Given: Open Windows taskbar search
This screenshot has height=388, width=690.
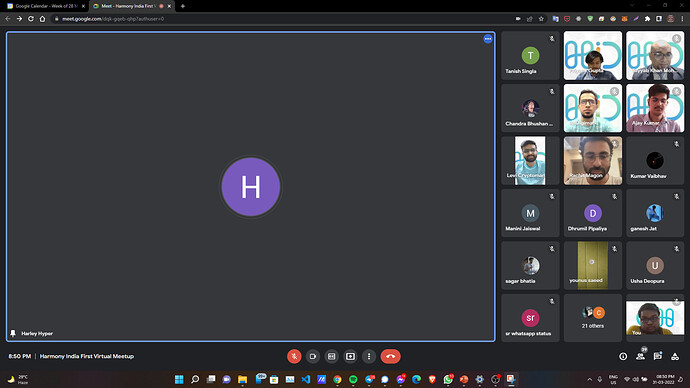Looking at the screenshot, I should coord(195,380).
